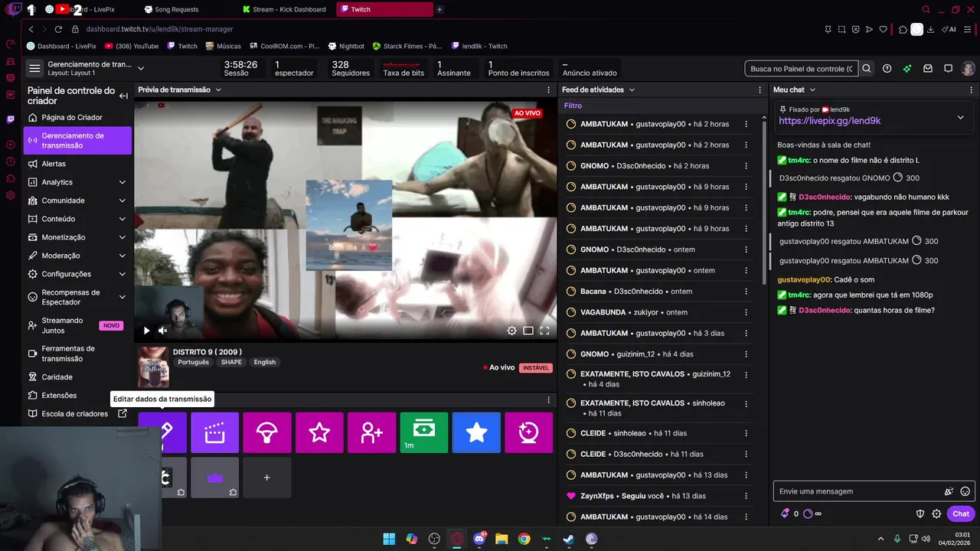Click the Busca no Painel de controle field
Screen dimensions: 980x551
click(802, 69)
